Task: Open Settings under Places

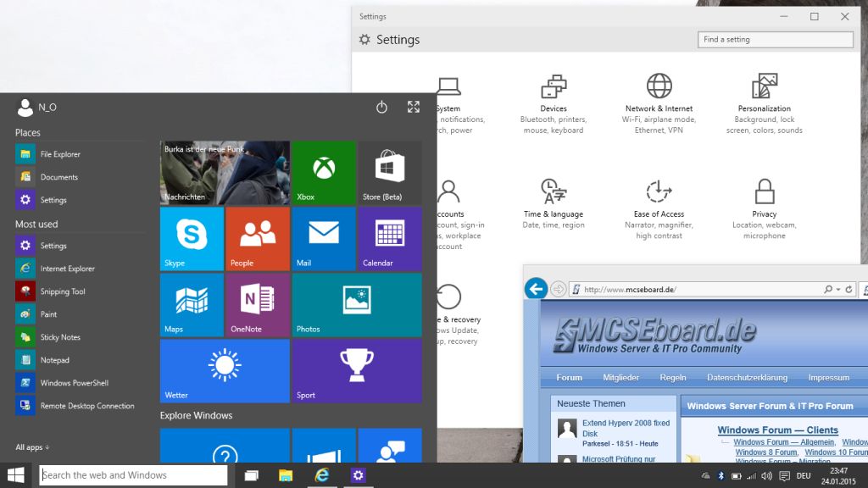Action: tap(80, 200)
